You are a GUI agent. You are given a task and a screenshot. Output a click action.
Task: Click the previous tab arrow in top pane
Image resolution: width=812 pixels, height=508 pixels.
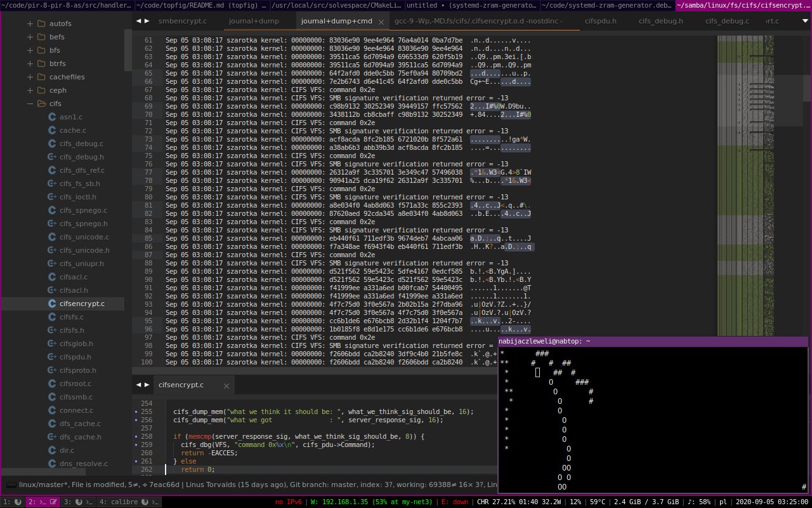click(140, 21)
